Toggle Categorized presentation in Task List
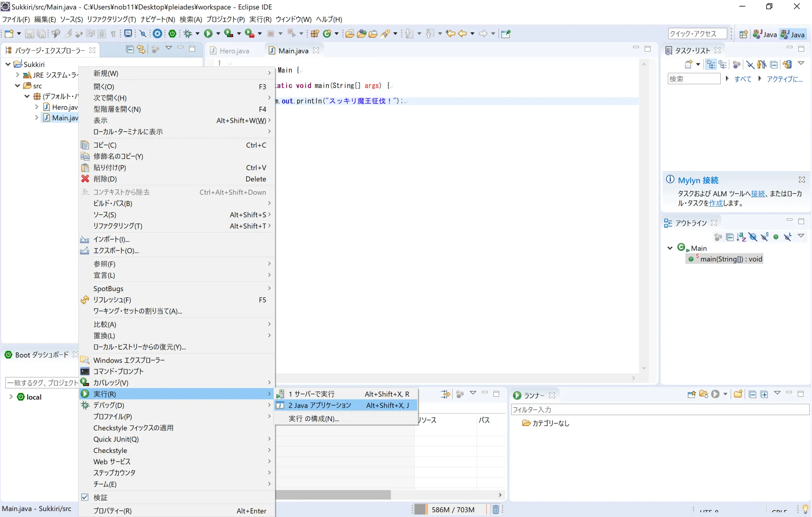The width and height of the screenshot is (812, 517). tap(711, 64)
